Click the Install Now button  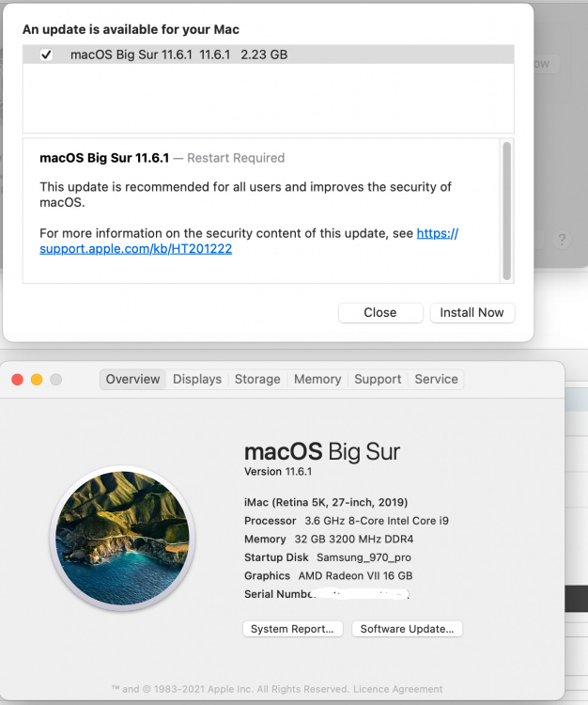click(472, 312)
